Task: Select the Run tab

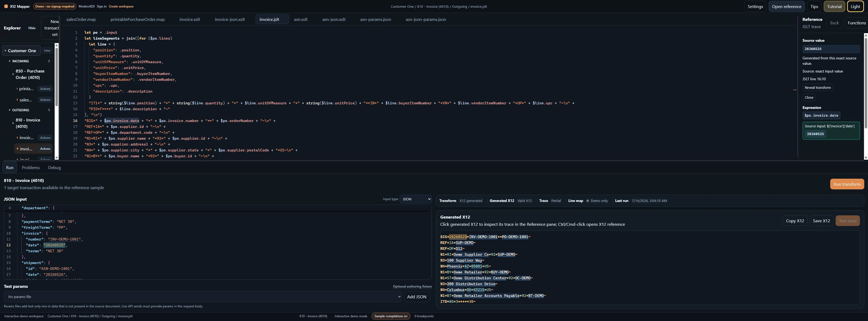Action: click(10, 167)
